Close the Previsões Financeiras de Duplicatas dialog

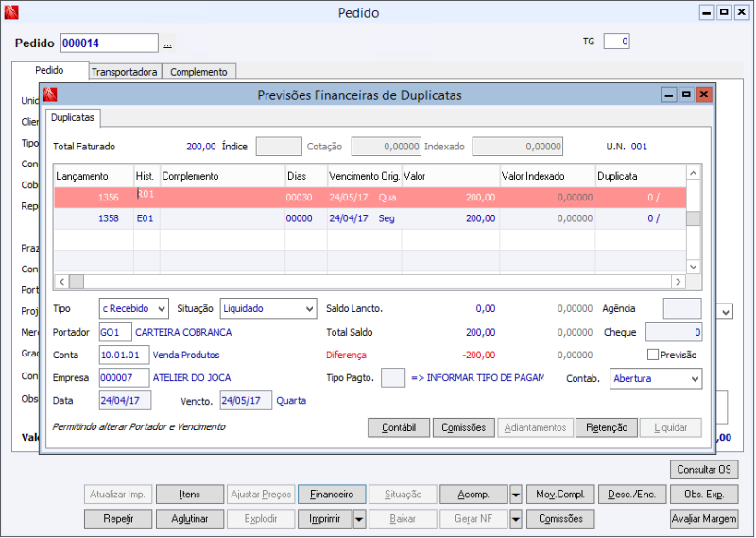pyautogui.click(x=703, y=95)
